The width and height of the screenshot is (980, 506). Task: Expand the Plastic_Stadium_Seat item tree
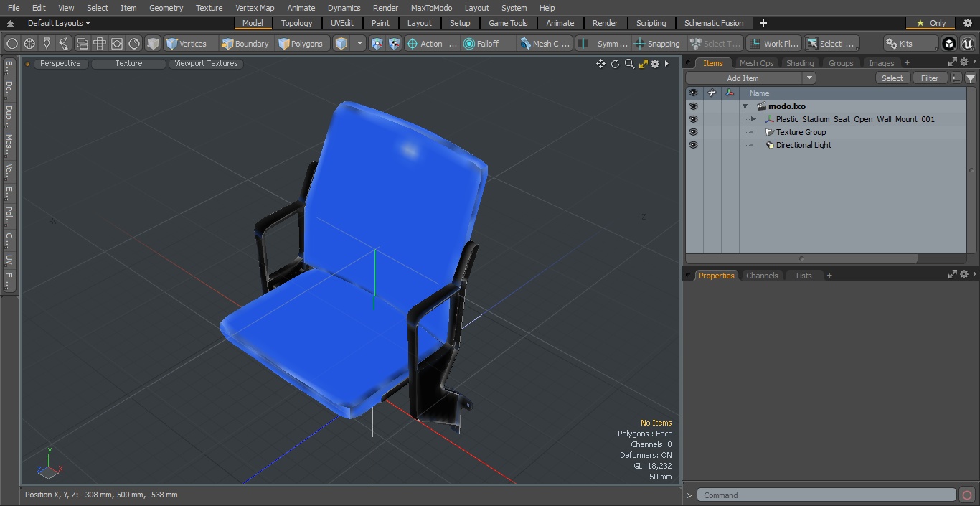[x=753, y=119]
